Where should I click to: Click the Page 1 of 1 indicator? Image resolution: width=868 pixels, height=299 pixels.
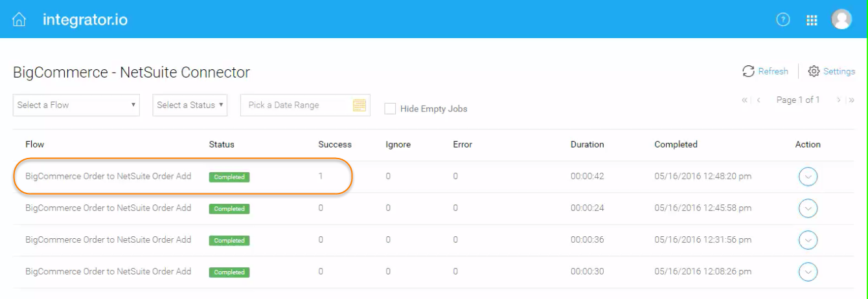tap(798, 100)
